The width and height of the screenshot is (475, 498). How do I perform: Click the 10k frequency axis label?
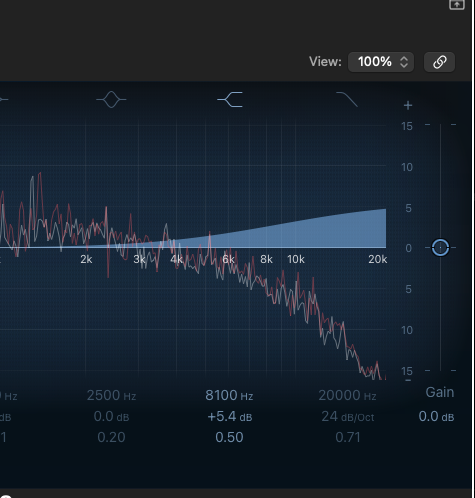click(296, 259)
